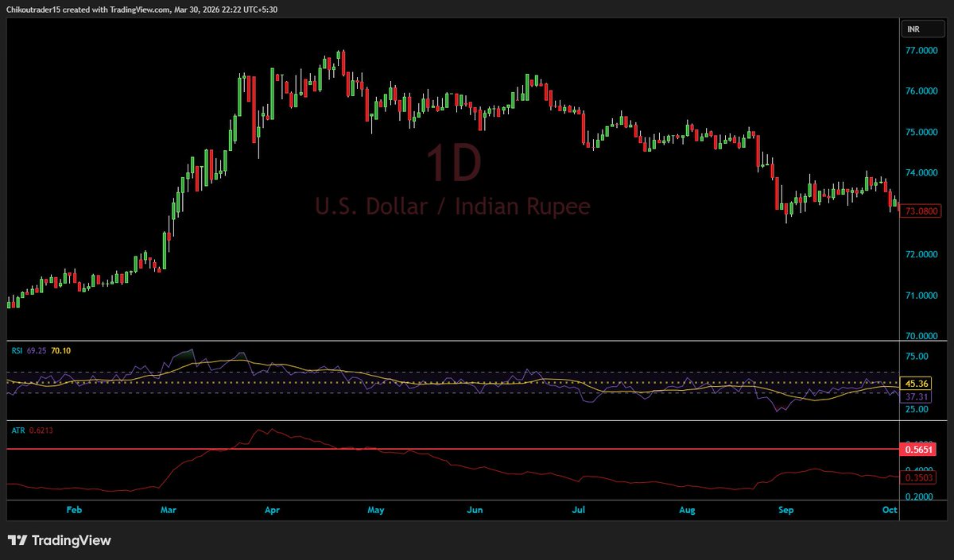Viewport: 954px width, 560px height.
Task: Click the RSI moving average value 70.10
Action: pyautogui.click(x=60, y=350)
